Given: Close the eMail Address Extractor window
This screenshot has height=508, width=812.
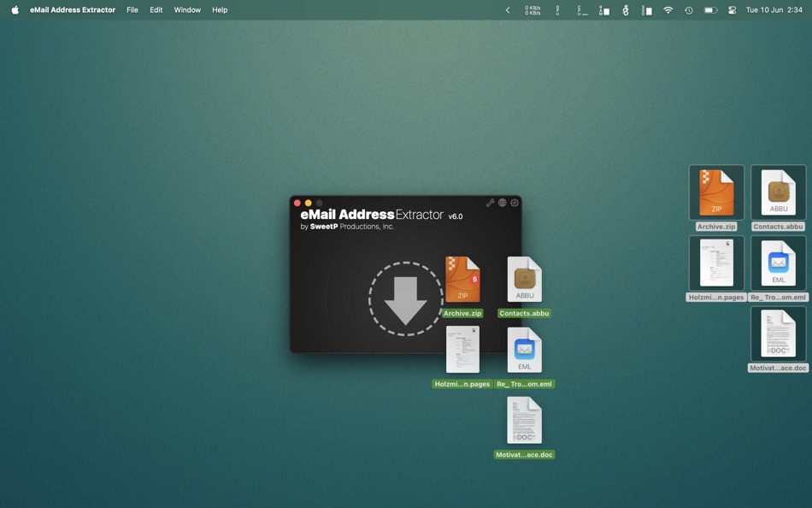Looking at the screenshot, I should (297, 203).
